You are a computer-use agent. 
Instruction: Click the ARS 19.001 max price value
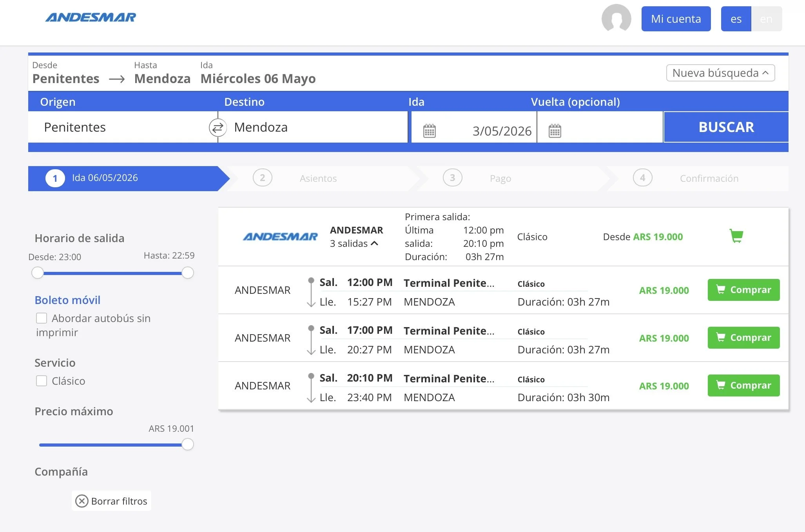(171, 429)
